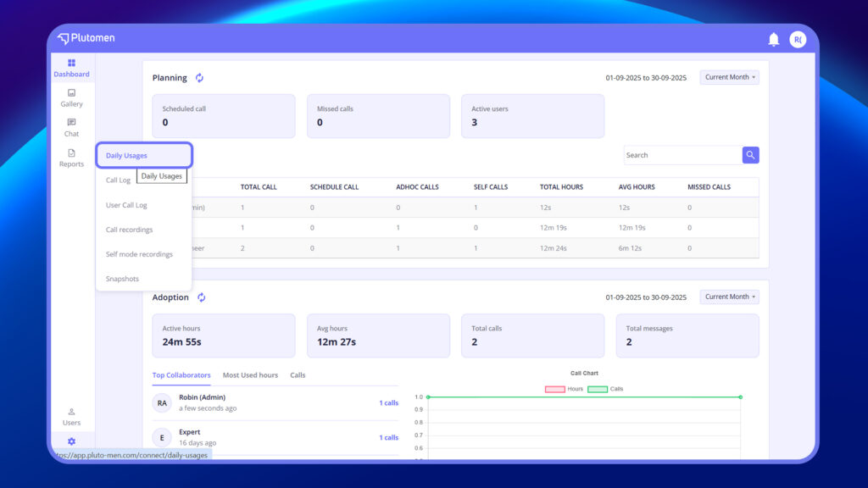Viewport: 868px width, 488px height.
Task: Click the Active users card
Action: point(533,116)
